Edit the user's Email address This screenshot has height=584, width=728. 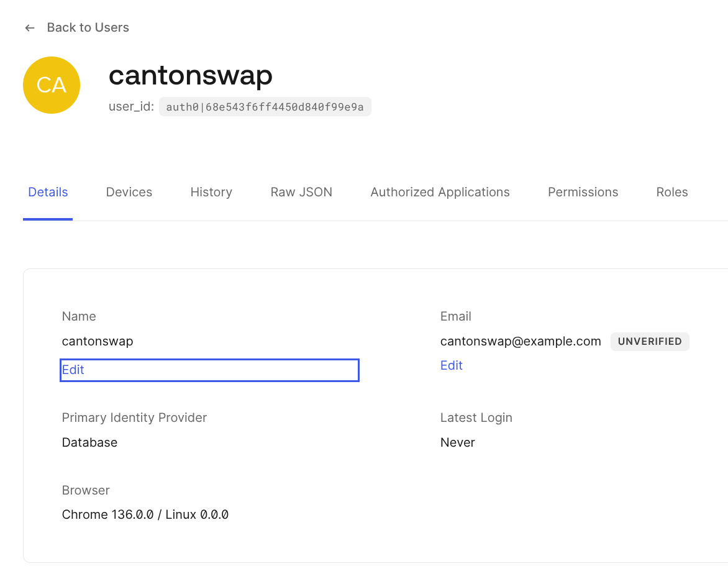pyautogui.click(x=452, y=365)
